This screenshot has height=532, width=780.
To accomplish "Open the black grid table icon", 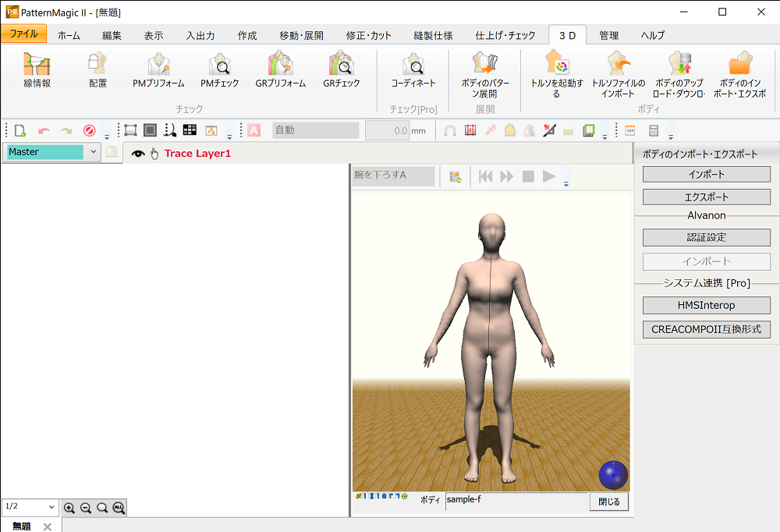I will (190, 130).
